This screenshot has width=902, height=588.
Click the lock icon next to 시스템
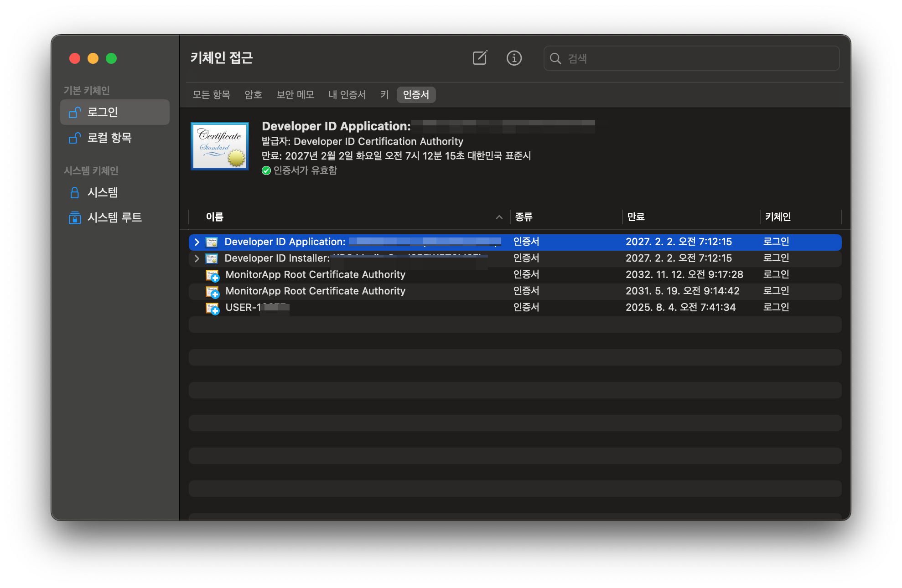[74, 192]
